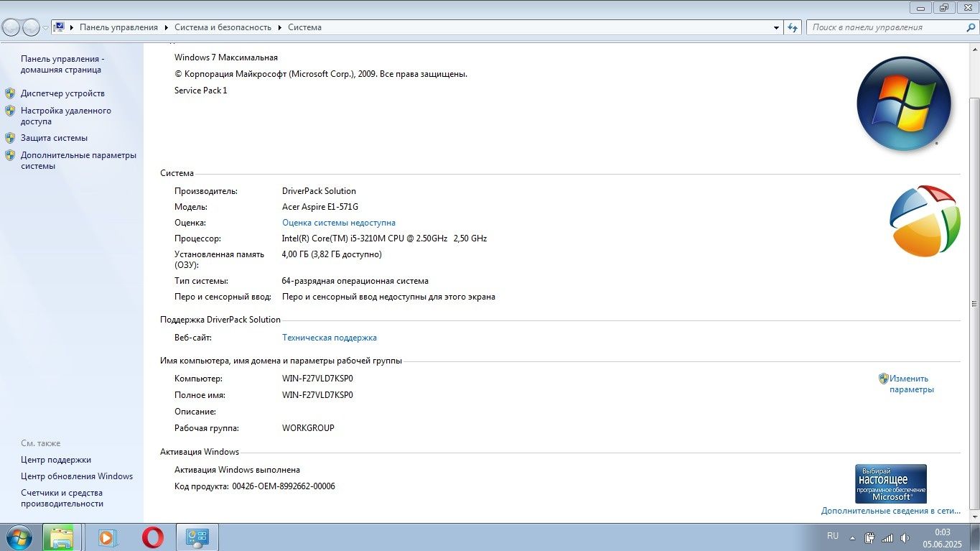
Task: Open Центр поддержки link
Action: pyautogui.click(x=56, y=460)
